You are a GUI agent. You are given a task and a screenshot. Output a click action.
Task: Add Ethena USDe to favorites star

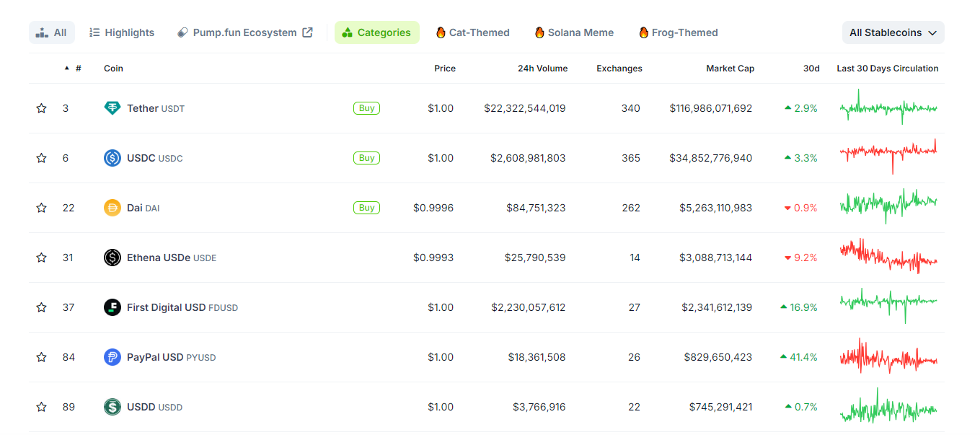pyautogui.click(x=41, y=258)
